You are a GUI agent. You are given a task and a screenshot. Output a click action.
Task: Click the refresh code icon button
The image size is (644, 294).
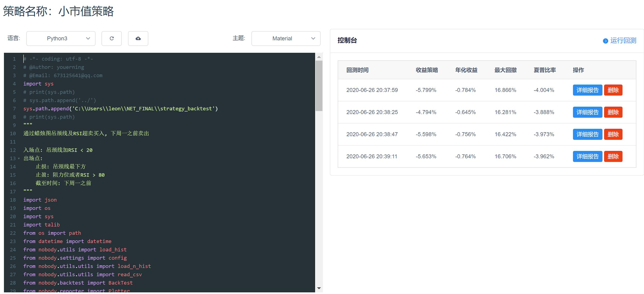pyautogui.click(x=112, y=38)
